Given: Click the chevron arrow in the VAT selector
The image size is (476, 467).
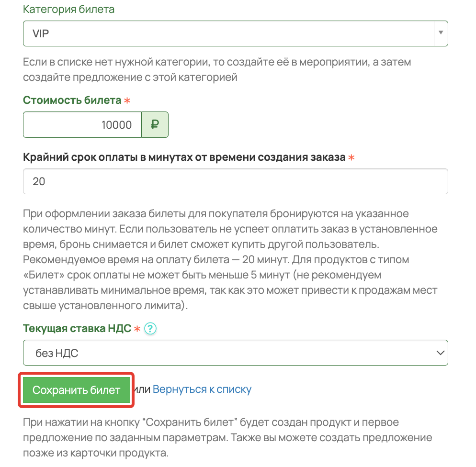Looking at the screenshot, I should (440, 353).
